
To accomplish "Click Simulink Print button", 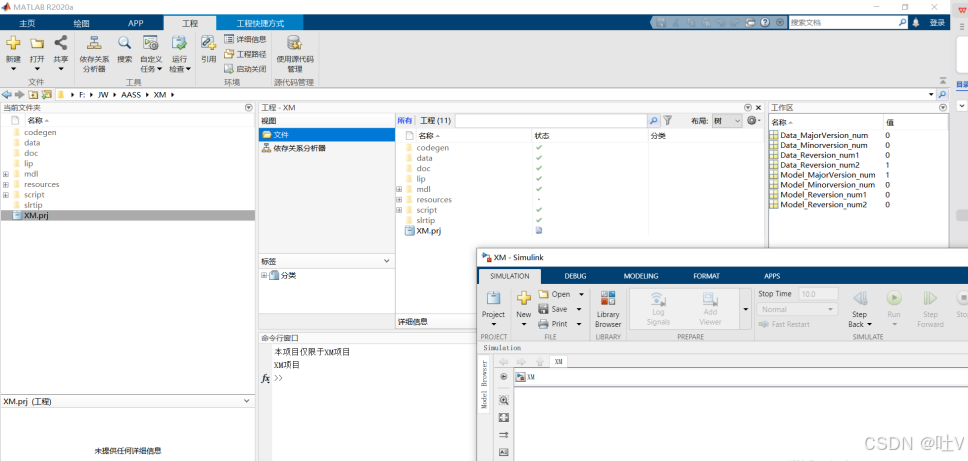I will [x=553, y=324].
